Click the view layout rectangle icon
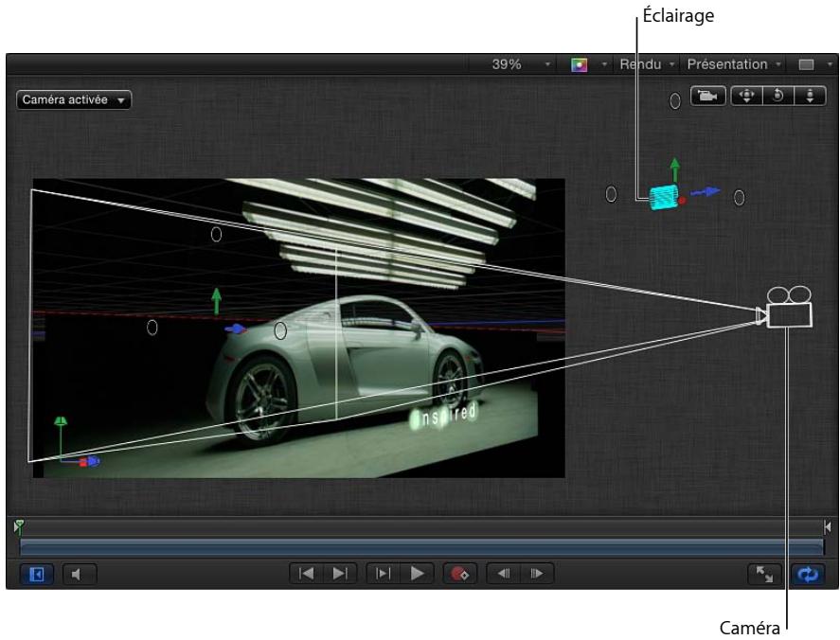Image resolution: width=840 pixels, height=640 pixels. [x=806, y=64]
